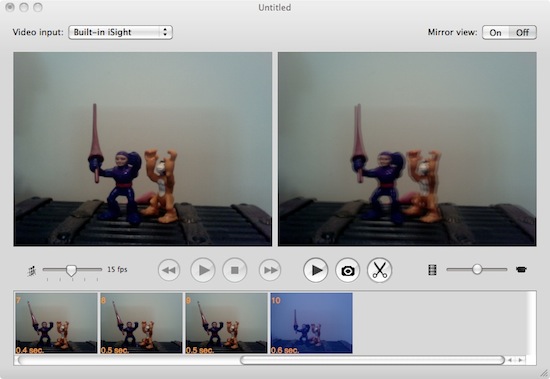Select highlighted frame 10 thumbnail
The height and width of the screenshot is (379, 550).
pyautogui.click(x=311, y=323)
